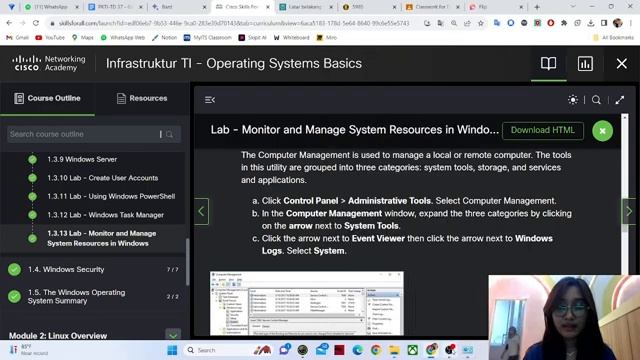
Task: Click browser back arrow
Action: pyautogui.click(x=9, y=23)
